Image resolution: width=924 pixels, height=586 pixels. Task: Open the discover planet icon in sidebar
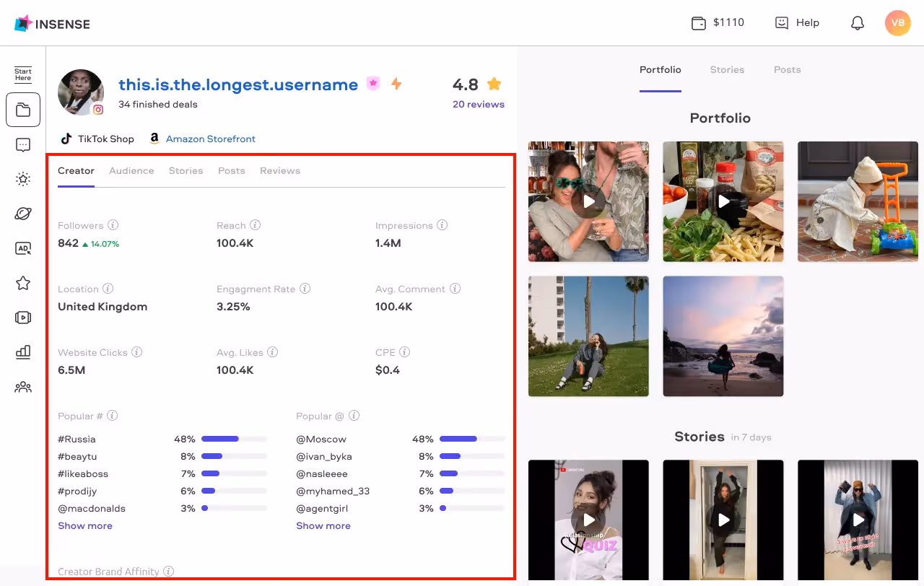pyautogui.click(x=22, y=214)
